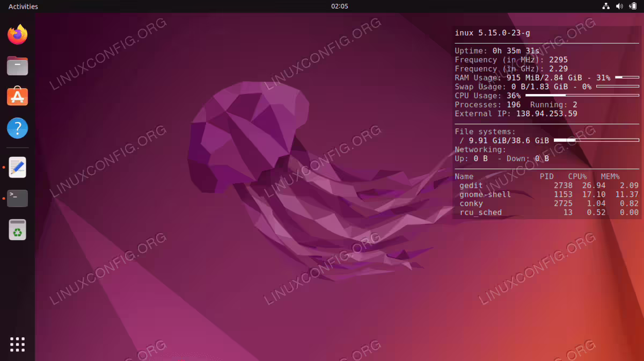This screenshot has height=361, width=644.
Task: Click the 'MEM%' column header
Action: [610, 176]
